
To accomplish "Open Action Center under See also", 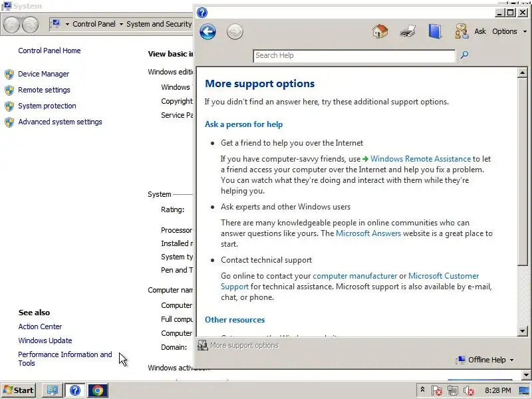I will [40, 327].
